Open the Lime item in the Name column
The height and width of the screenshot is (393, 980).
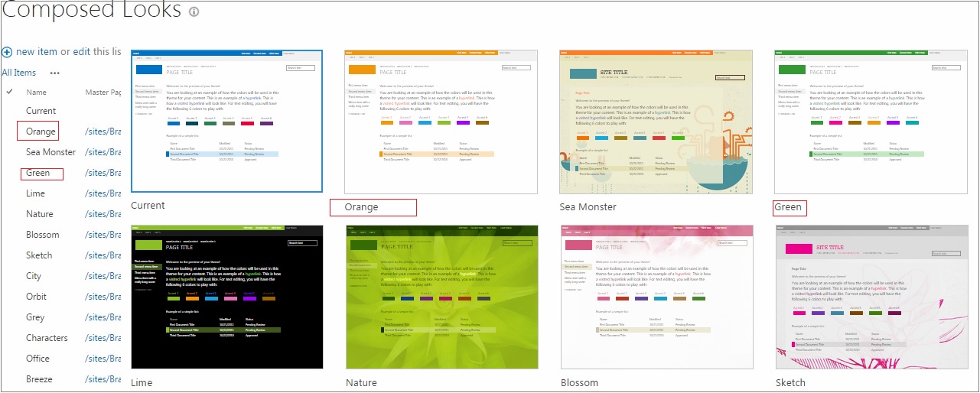(35, 193)
